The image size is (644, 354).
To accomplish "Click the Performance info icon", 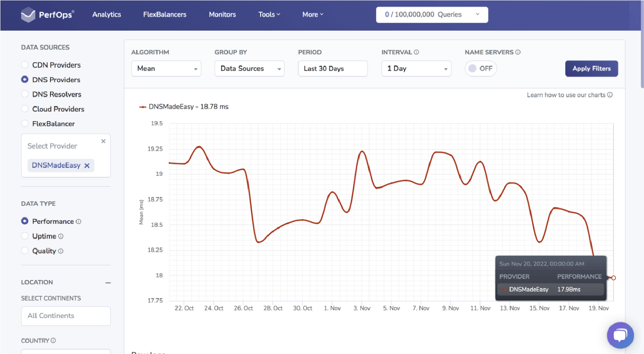I will 79,221.
